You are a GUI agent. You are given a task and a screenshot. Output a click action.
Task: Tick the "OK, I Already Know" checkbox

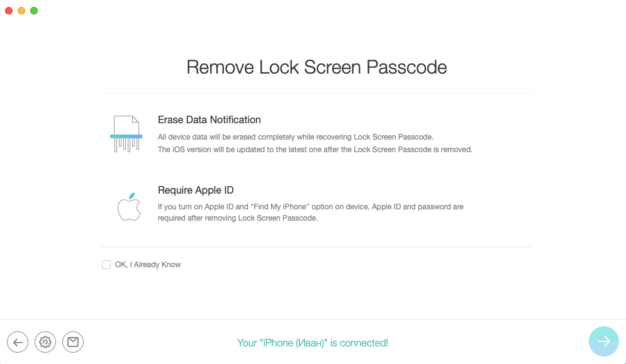click(106, 265)
